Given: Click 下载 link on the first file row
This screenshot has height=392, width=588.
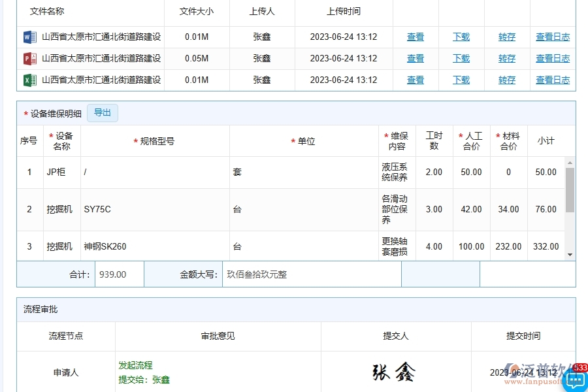Looking at the screenshot, I should (x=461, y=37).
